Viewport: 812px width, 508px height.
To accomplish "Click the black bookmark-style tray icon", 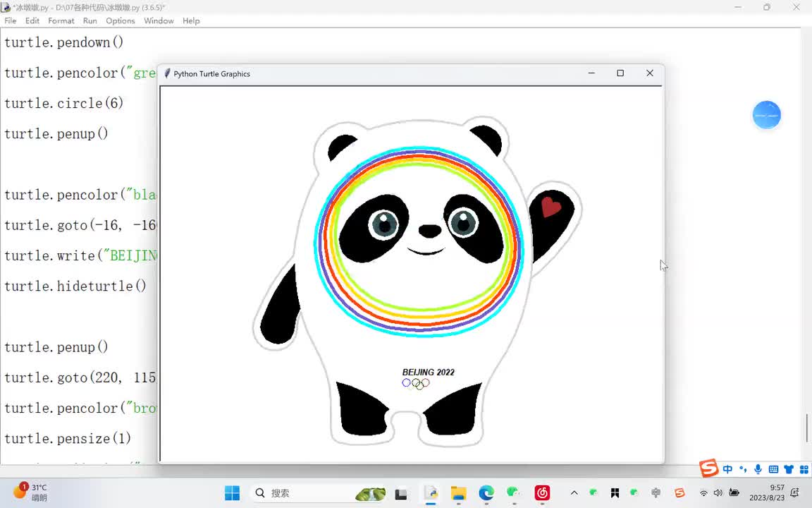I will coord(615,493).
